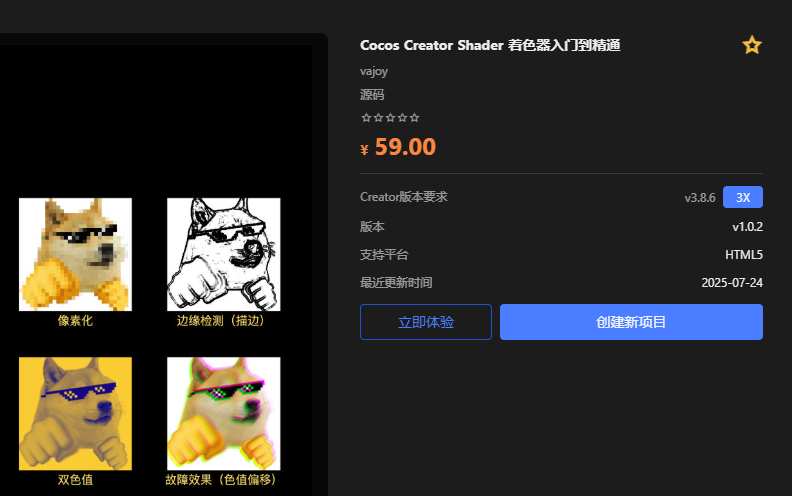The image size is (792, 496).
Task: Toggle the gold favorite star icon
Action: tap(752, 45)
